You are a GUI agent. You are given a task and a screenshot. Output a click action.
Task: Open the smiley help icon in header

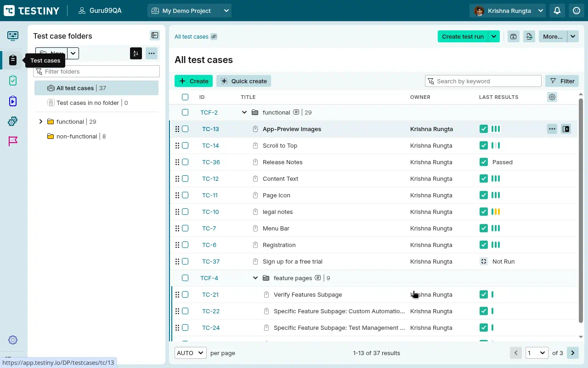click(x=577, y=11)
